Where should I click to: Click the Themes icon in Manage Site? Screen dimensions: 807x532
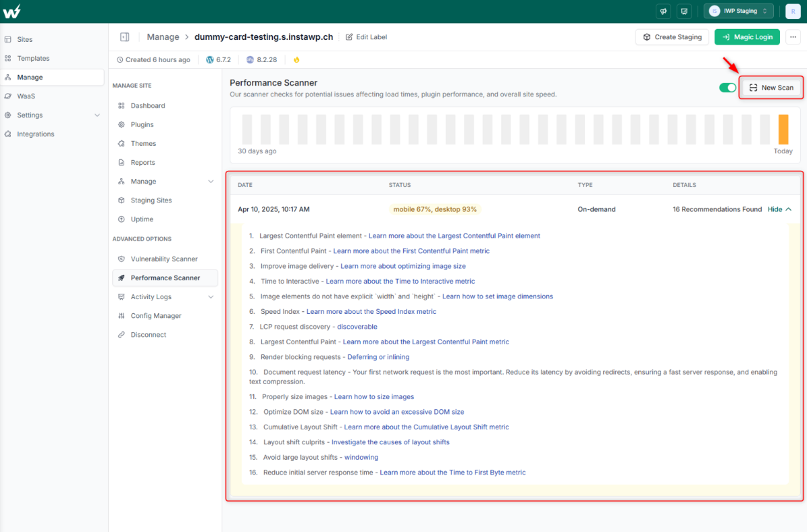[x=122, y=144]
